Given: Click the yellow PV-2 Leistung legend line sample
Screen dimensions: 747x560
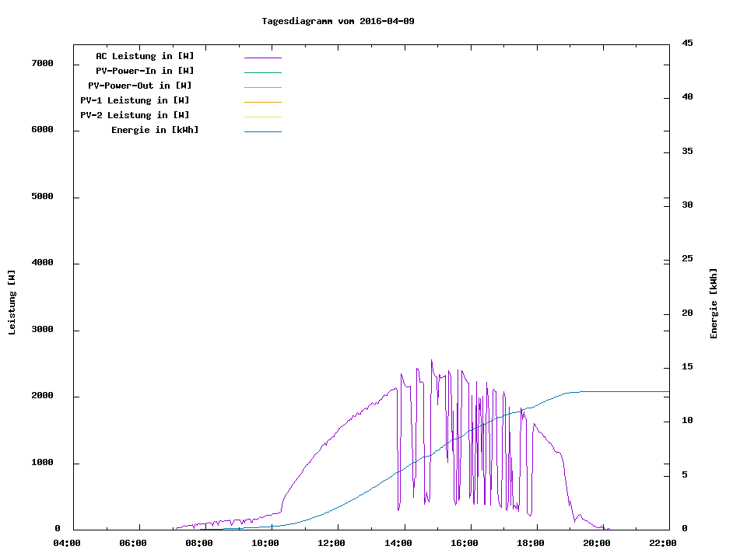Looking at the screenshot, I should click(262, 117).
